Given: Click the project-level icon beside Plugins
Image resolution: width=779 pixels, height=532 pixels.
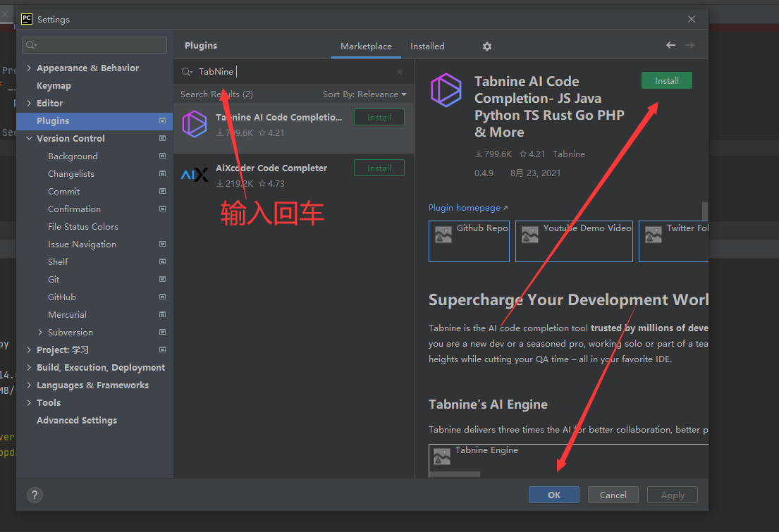Looking at the screenshot, I should pos(162,120).
